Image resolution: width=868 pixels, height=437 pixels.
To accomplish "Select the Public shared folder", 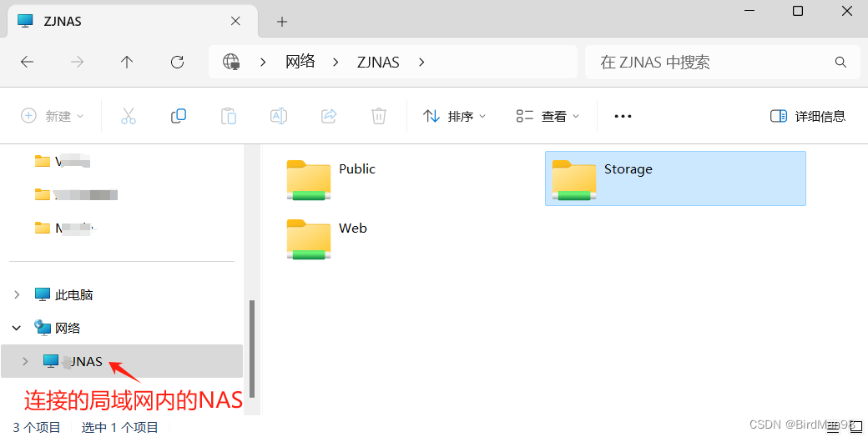I will (x=332, y=178).
